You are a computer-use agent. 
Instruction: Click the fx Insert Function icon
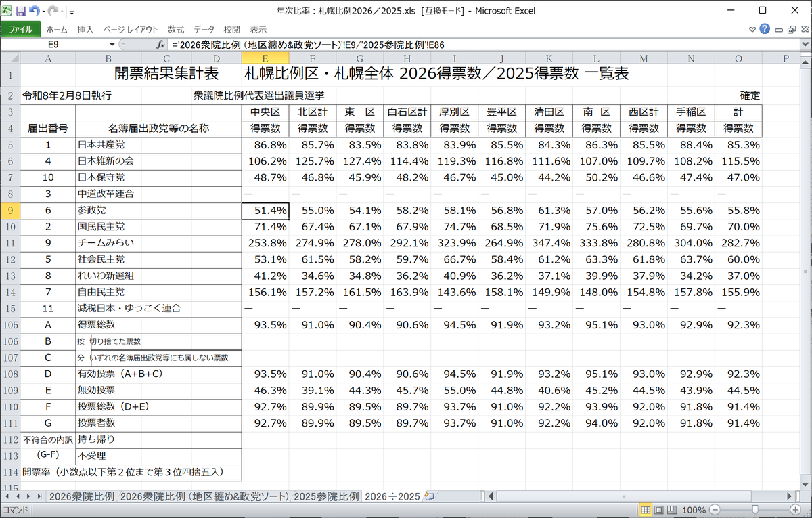[160, 44]
